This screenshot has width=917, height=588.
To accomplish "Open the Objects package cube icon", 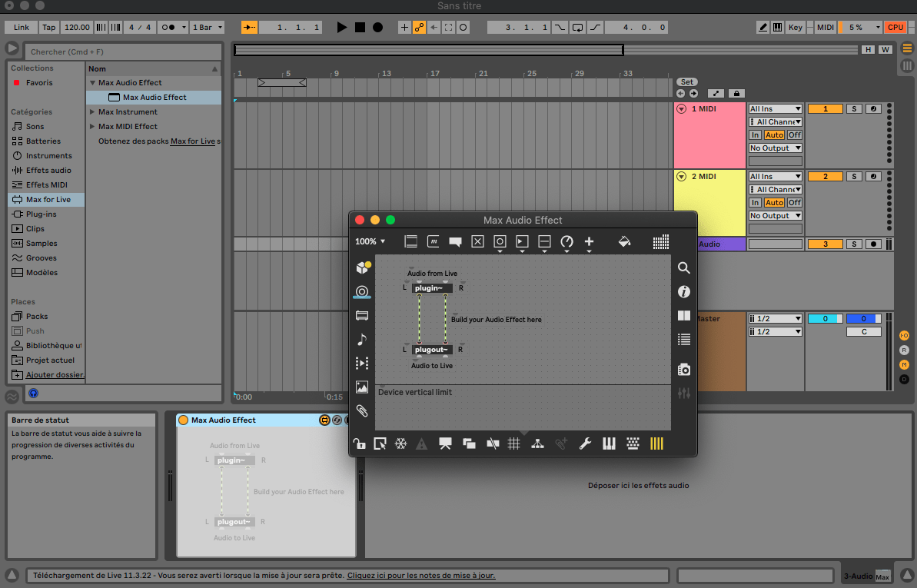I will click(x=363, y=267).
